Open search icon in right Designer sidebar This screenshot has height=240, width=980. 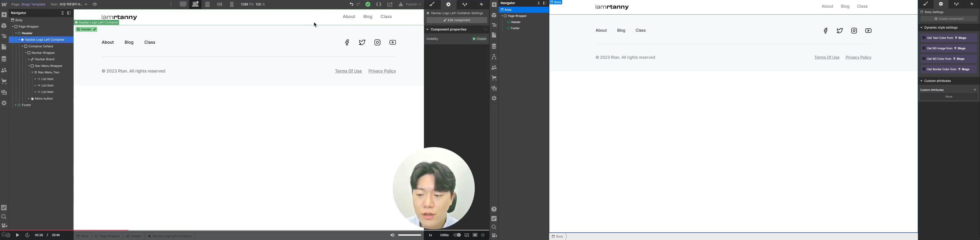click(x=494, y=227)
